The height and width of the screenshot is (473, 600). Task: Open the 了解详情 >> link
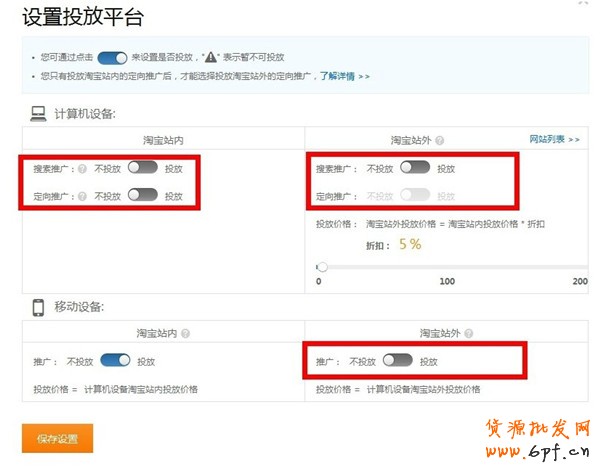click(344, 76)
